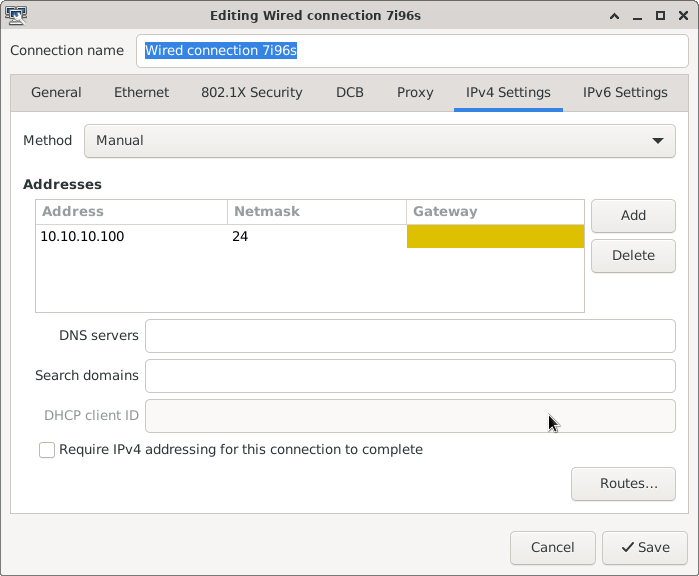
Task: Close the connection editor window
Action: click(x=683, y=16)
